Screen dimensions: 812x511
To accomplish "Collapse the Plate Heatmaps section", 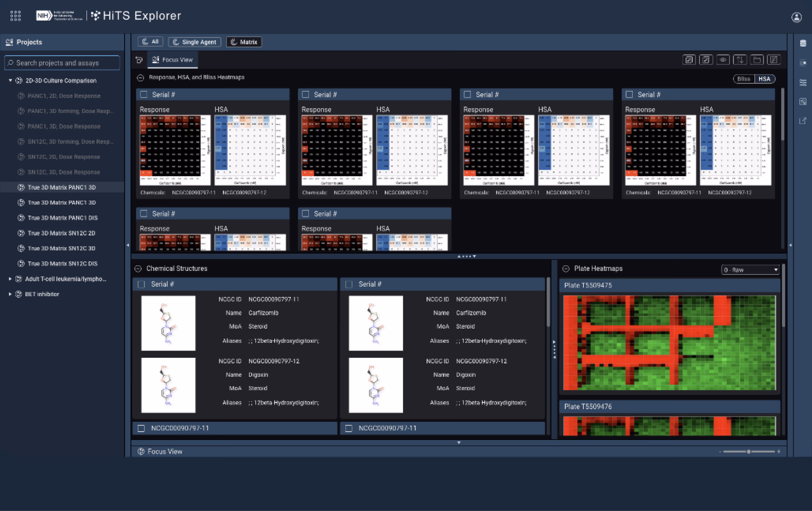I will coord(566,269).
